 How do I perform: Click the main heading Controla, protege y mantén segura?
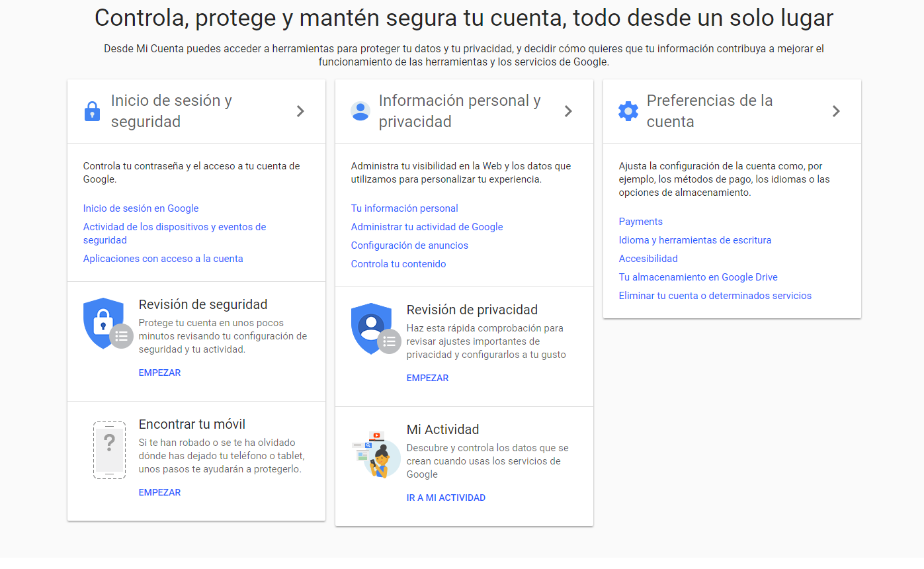[464, 18]
